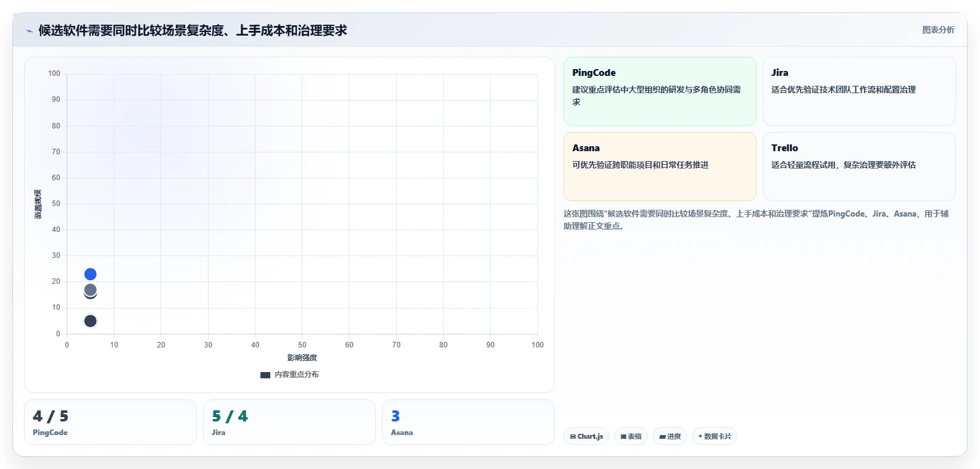Click the 3 Asana stat card
This screenshot has width=980, height=469.
pyautogui.click(x=468, y=422)
